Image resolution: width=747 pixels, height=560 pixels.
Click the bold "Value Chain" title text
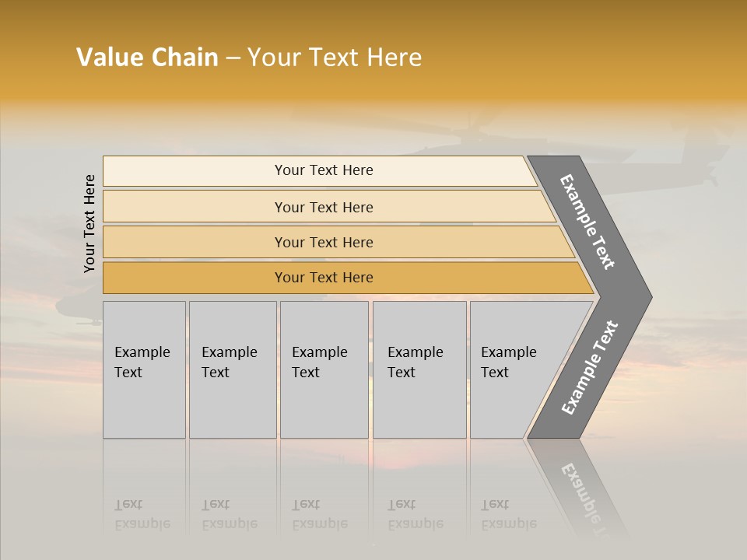tap(147, 58)
